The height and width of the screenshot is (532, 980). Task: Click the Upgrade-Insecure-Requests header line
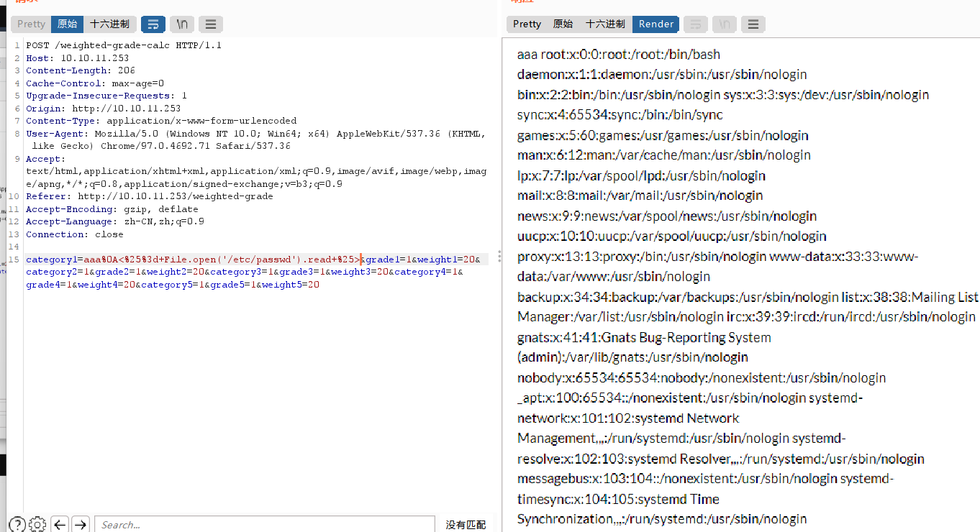pyautogui.click(x=106, y=96)
